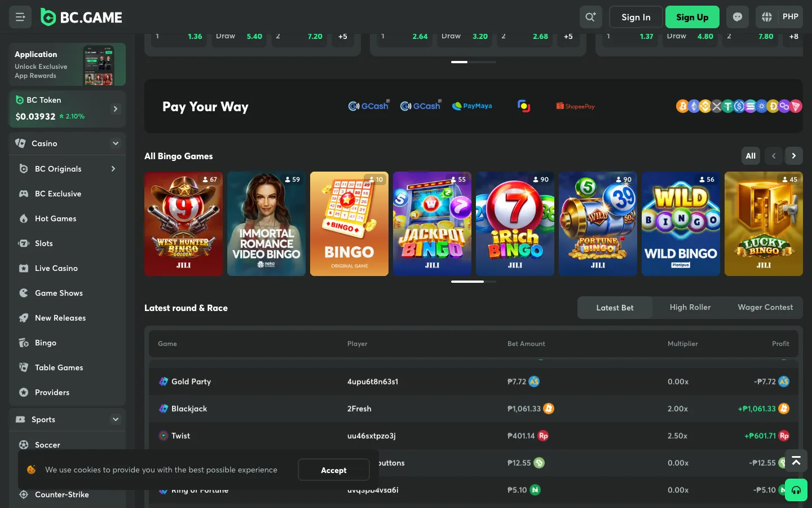The image size is (812, 508).
Task: Click the BC Originals sidebar icon
Action: coord(24,169)
